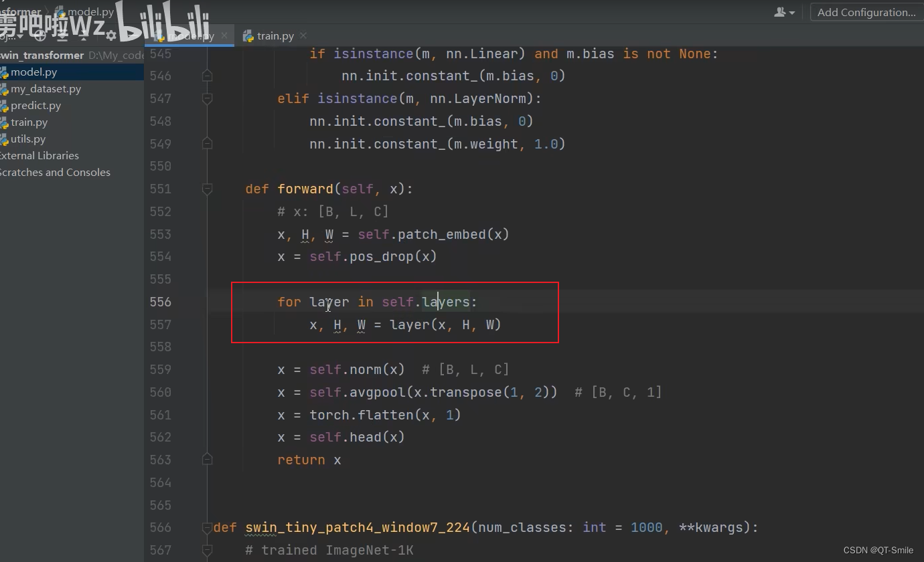Click '# [B, C, 1]' comment in line 560

point(618,392)
